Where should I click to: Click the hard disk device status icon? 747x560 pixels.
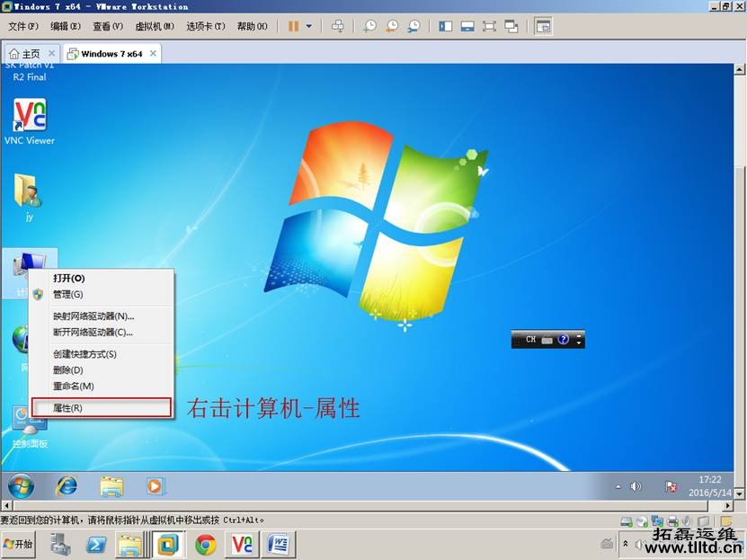tap(627, 522)
